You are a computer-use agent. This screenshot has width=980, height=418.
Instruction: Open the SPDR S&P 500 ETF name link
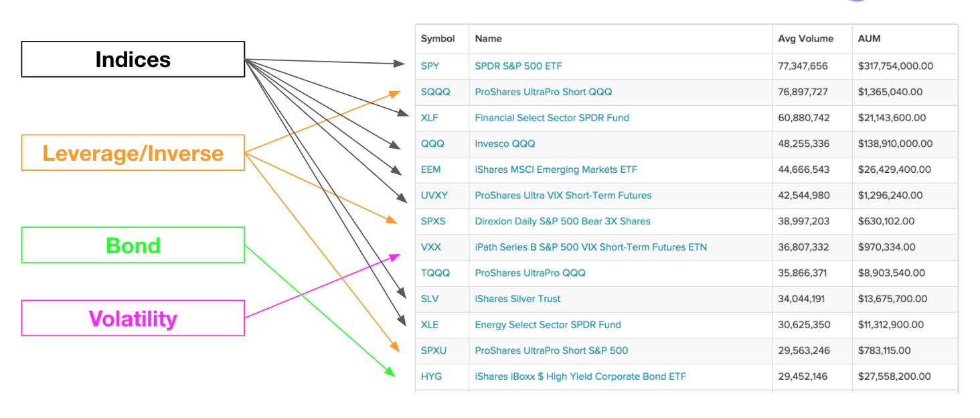(519, 66)
